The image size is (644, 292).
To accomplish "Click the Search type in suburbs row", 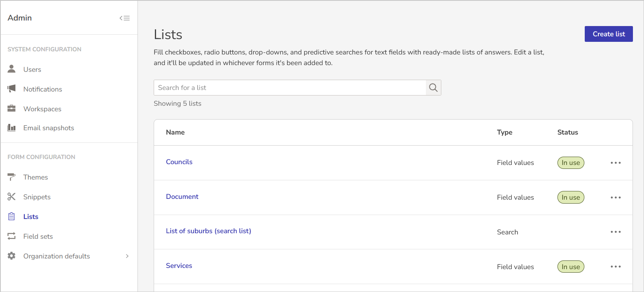I will coord(507,232).
